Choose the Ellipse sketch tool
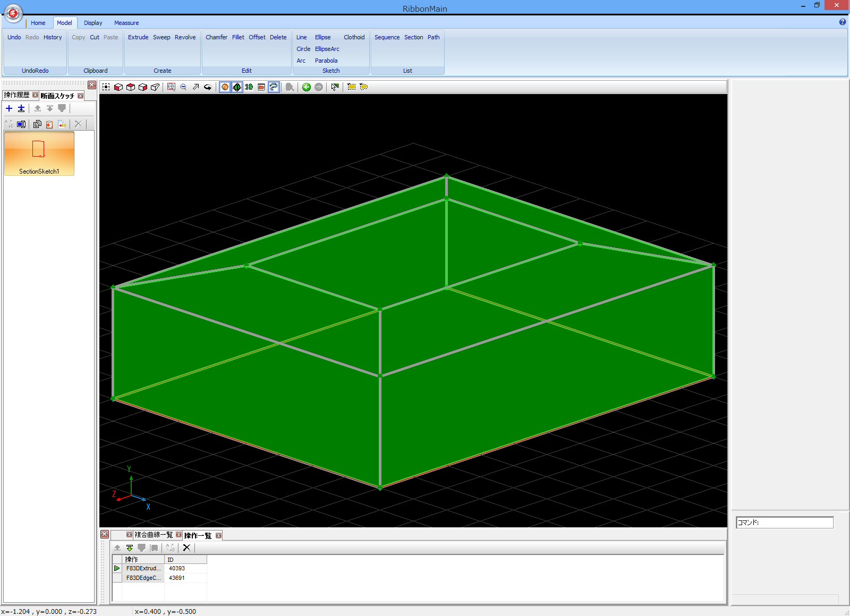Screen dimensions: 850x616 click(323, 37)
